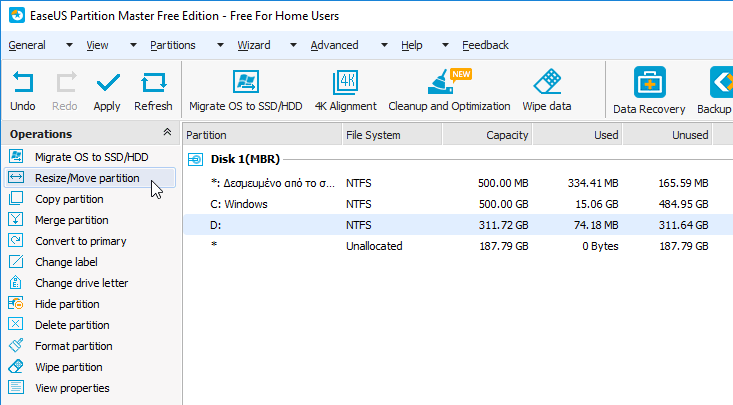Choose Format partition operation
733x405 pixels.
tap(73, 346)
